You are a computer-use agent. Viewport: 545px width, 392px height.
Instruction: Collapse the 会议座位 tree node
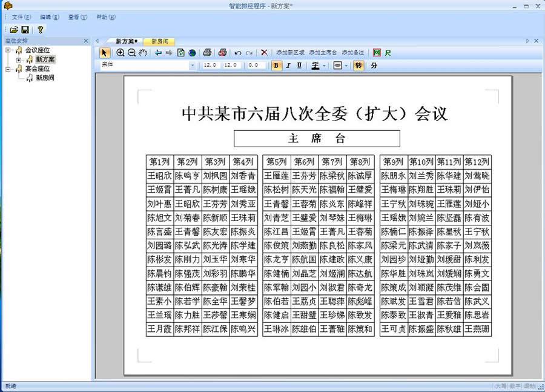(x=8, y=50)
